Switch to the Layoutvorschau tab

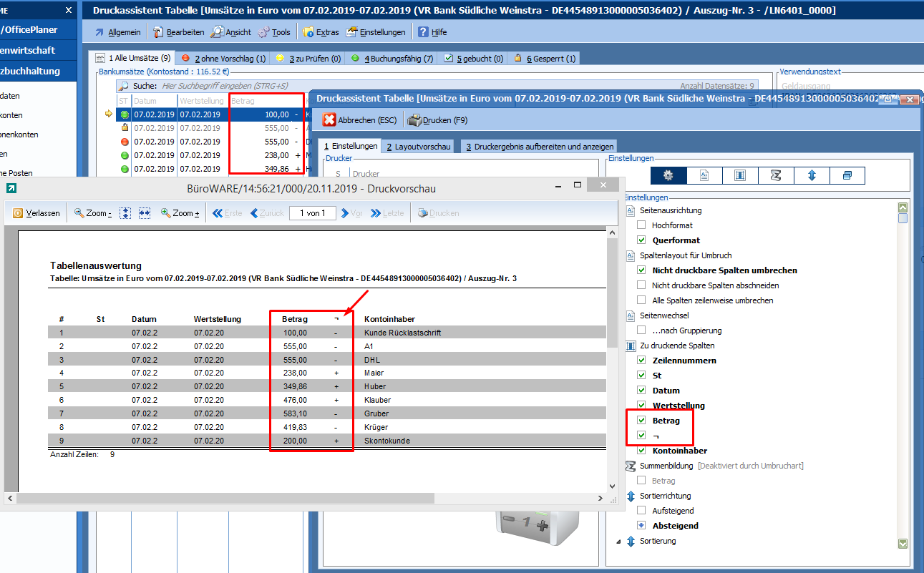click(x=419, y=147)
